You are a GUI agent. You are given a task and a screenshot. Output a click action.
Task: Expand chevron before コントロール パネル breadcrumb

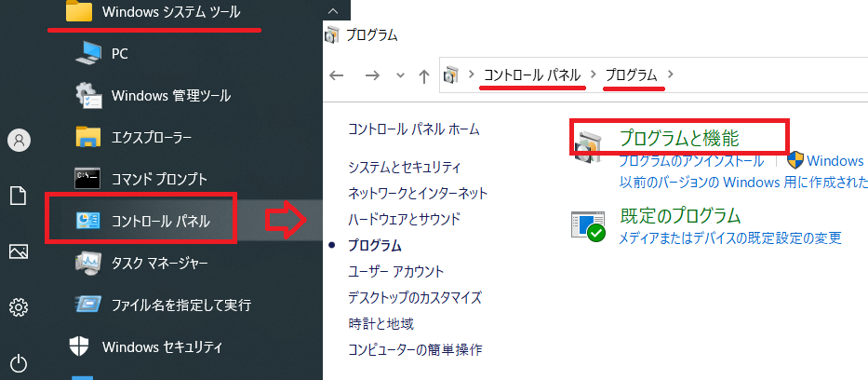click(x=472, y=75)
